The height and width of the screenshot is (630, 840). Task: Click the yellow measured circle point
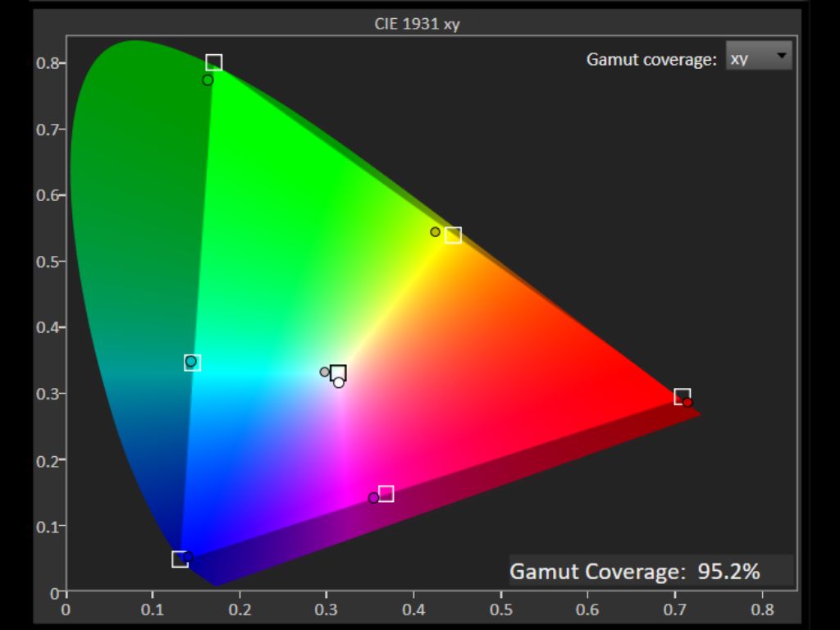[x=436, y=232]
